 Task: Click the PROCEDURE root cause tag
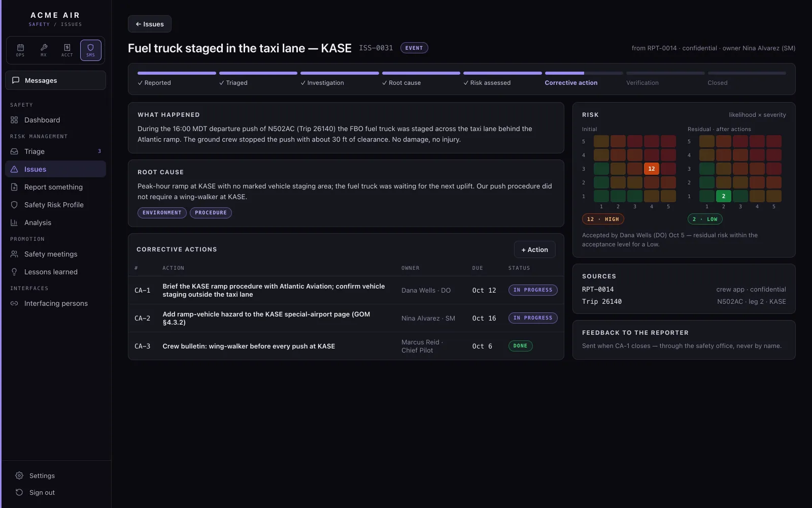pos(211,213)
